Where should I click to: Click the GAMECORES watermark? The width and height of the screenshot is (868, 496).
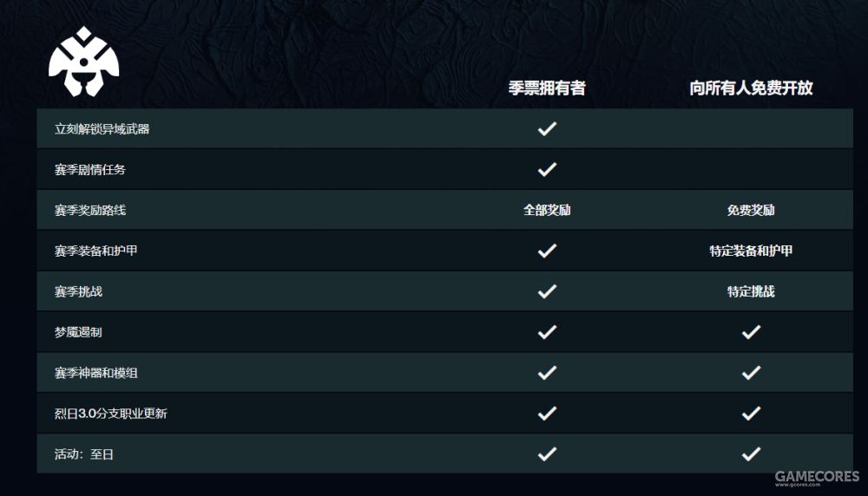(x=817, y=478)
